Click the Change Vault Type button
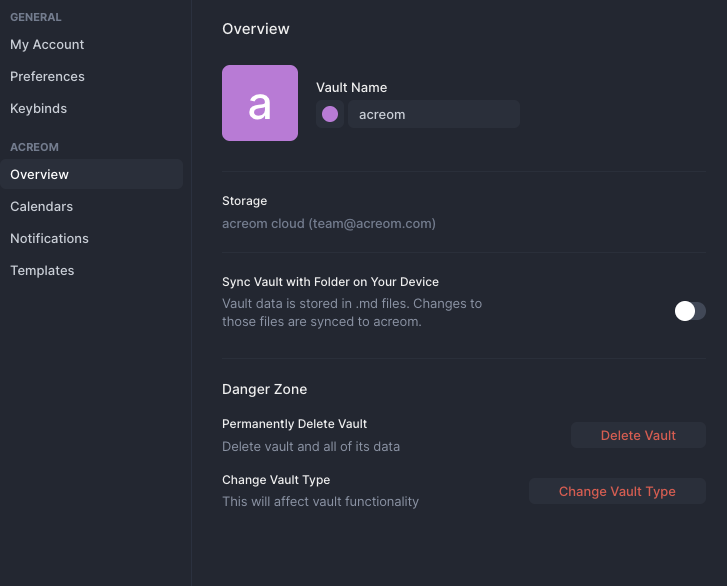Image resolution: width=727 pixels, height=586 pixels. (617, 491)
